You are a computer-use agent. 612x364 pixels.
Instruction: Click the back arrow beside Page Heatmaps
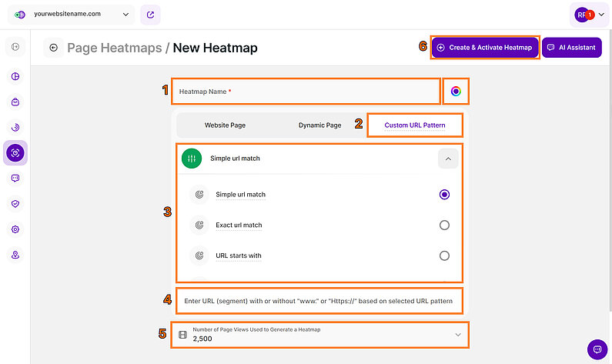(x=53, y=48)
